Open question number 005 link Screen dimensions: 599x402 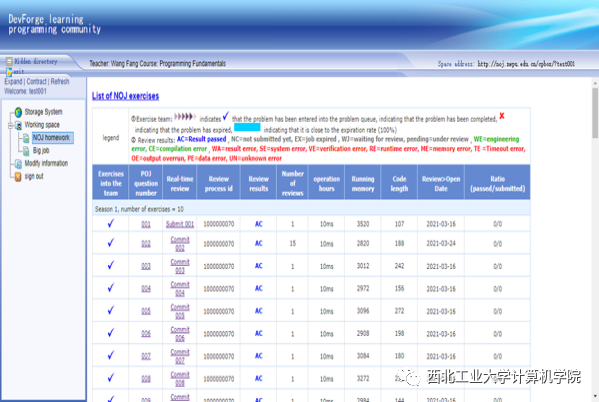(146, 311)
